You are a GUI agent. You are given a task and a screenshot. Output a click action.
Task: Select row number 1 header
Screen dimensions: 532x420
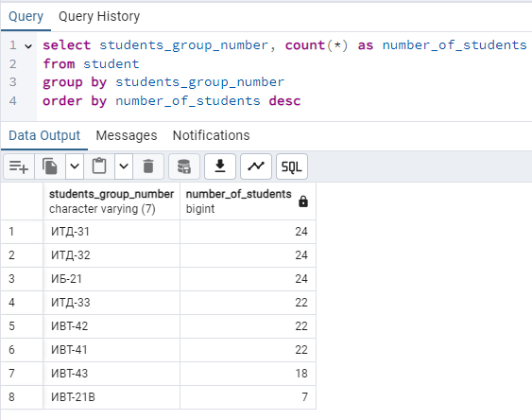(x=22, y=232)
